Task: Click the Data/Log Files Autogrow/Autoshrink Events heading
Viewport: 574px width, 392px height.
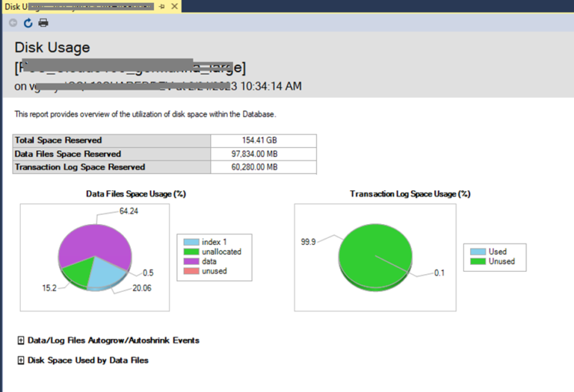Action: point(114,340)
